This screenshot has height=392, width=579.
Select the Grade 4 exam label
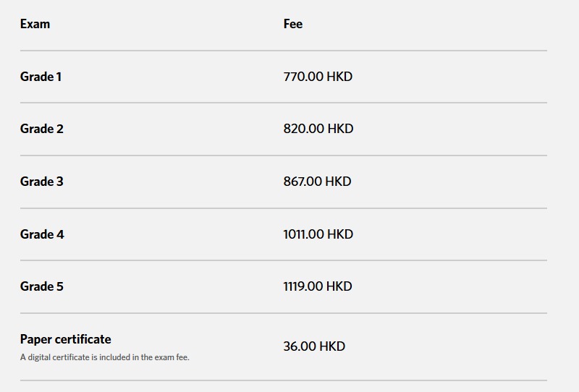click(42, 234)
